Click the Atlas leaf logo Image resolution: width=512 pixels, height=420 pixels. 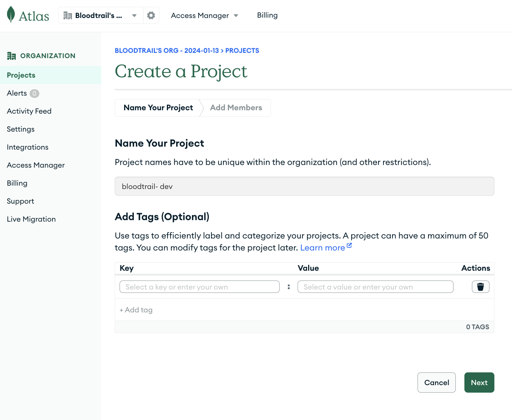[x=11, y=15]
